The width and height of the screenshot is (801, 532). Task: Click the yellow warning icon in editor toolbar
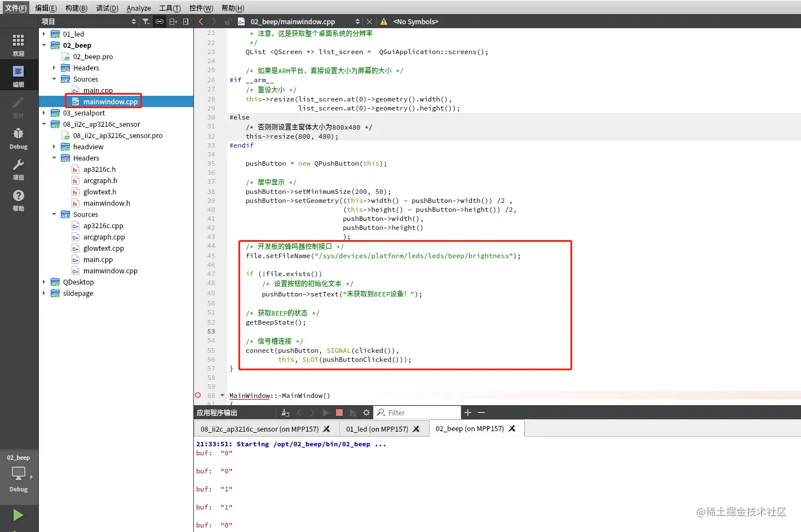click(x=384, y=21)
